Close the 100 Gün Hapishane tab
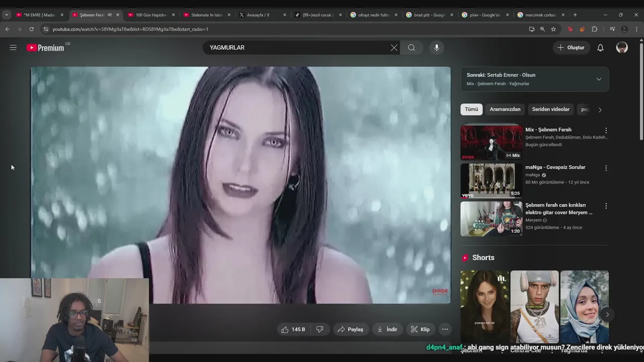Screen dimensions: 644x362 [x=173, y=15]
